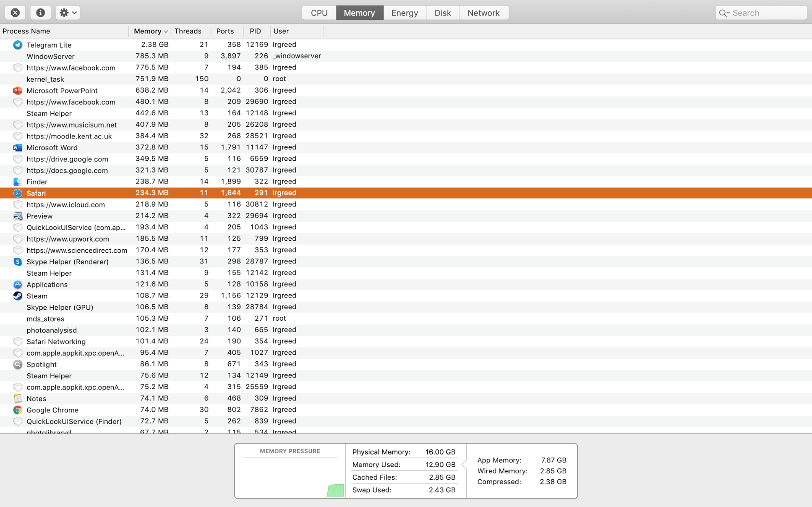The image size is (812, 507).
Task: Click the Quit Process stop button
Action: [x=15, y=13]
